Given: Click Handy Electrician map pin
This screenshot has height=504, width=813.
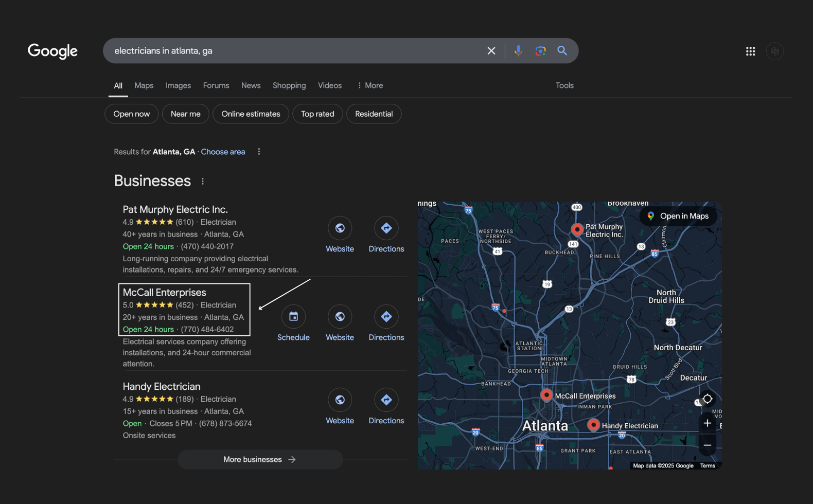Looking at the screenshot, I should (x=593, y=425).
